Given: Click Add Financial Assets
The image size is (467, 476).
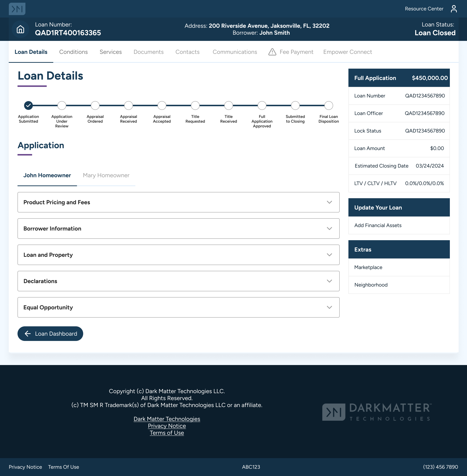Looking at the screenshot, I should tap(378, 225).
